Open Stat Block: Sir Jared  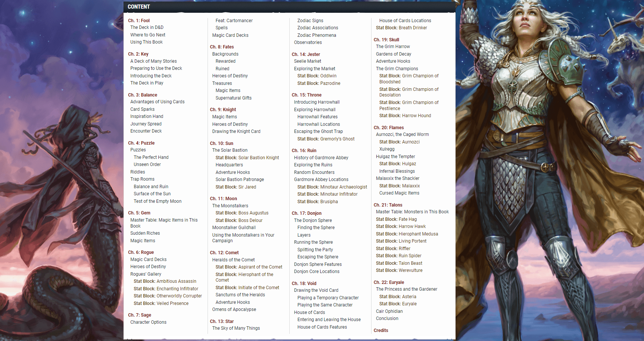pyautogui.click(x=236, y=187)
